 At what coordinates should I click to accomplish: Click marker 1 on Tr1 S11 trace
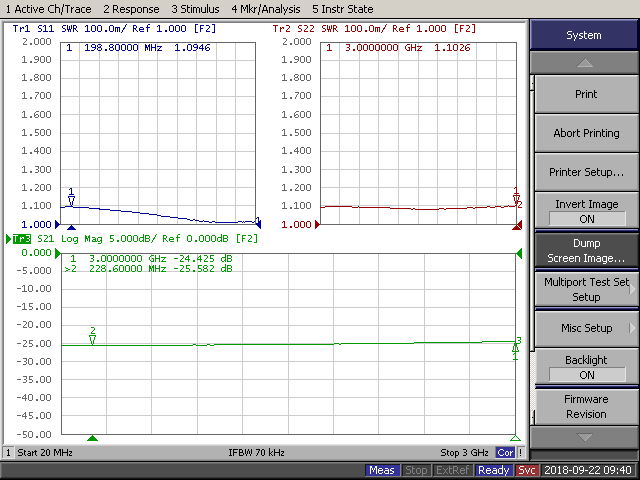click(x=71, y=197)
